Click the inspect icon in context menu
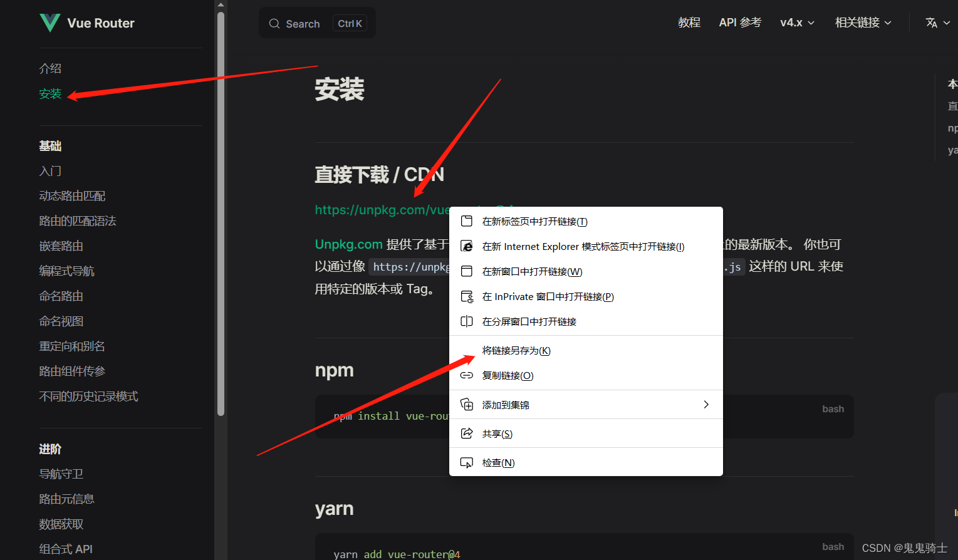Screen dimensions: 958x560 pos(467,462)
